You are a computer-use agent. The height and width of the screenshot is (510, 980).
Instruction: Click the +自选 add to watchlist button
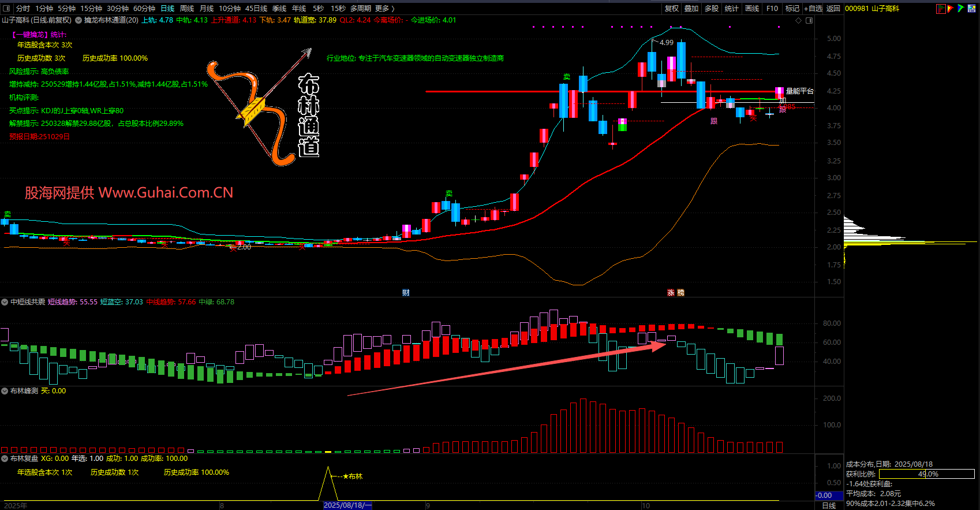click(813, 9)
